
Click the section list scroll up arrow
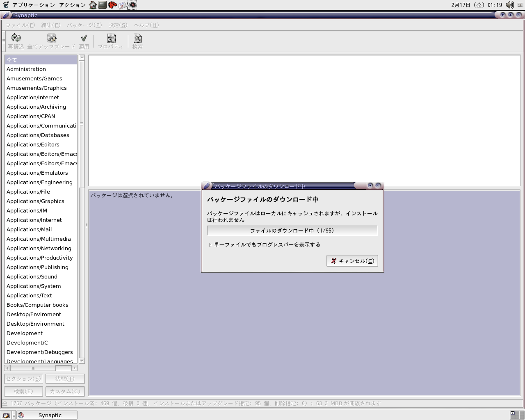[x=82, y=58]
